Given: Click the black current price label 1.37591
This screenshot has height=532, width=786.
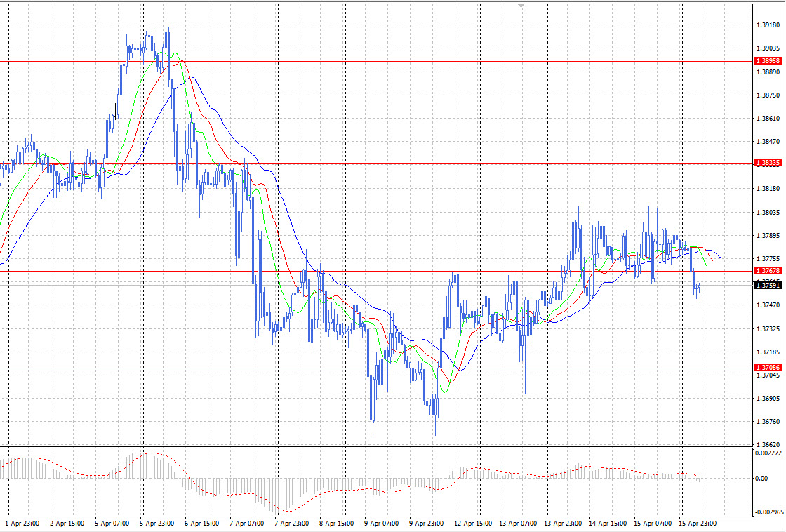Looking at the screenshot, I should [x=768, y=286].
